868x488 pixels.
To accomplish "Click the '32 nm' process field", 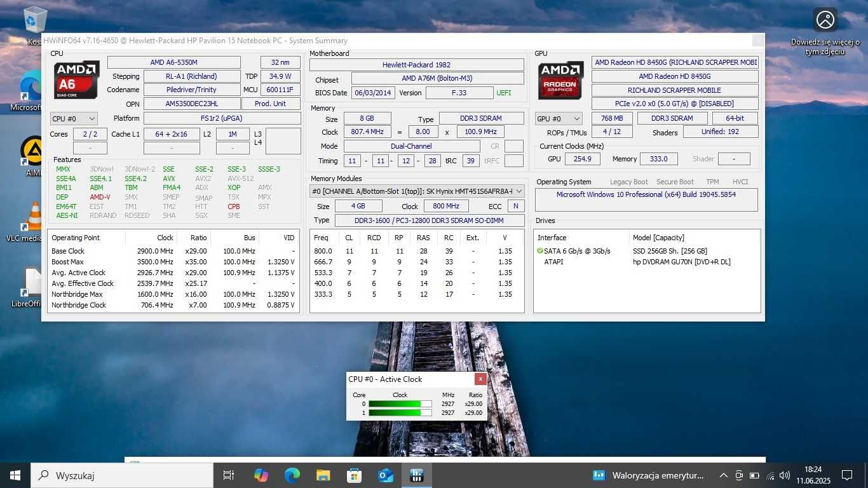I will (x=280, y=62).
